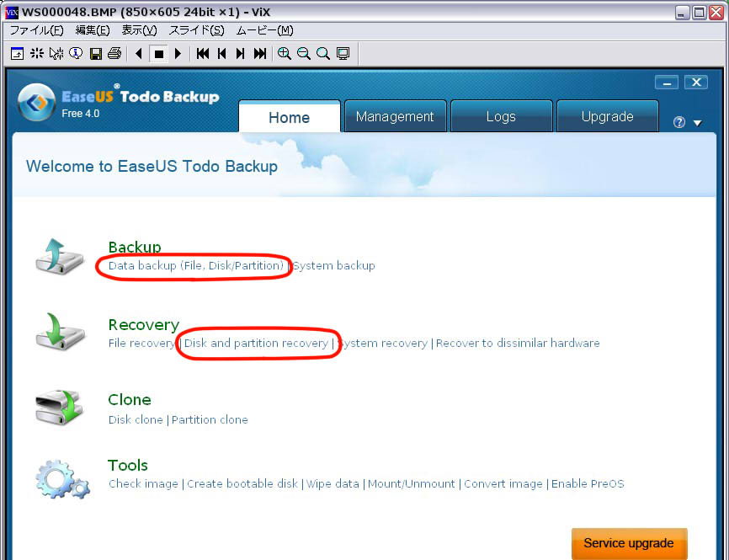Switch to the Management tab
The width and height of the screenshot is (729, 560).
[395, 117]
